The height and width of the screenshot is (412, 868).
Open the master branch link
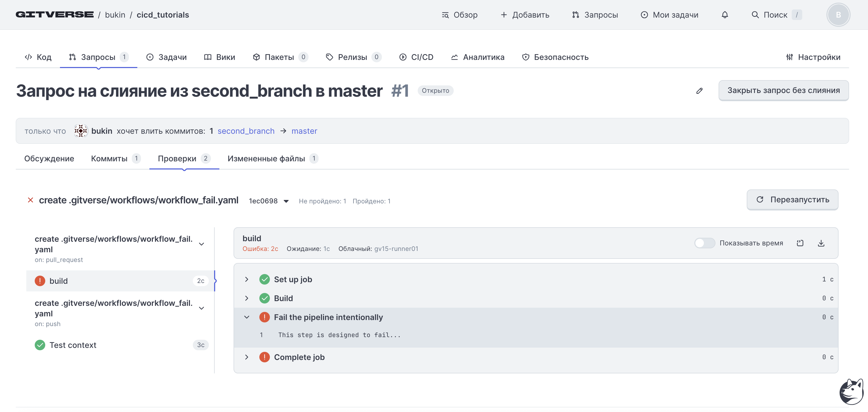pyautogui.click(x=304, y=131)
